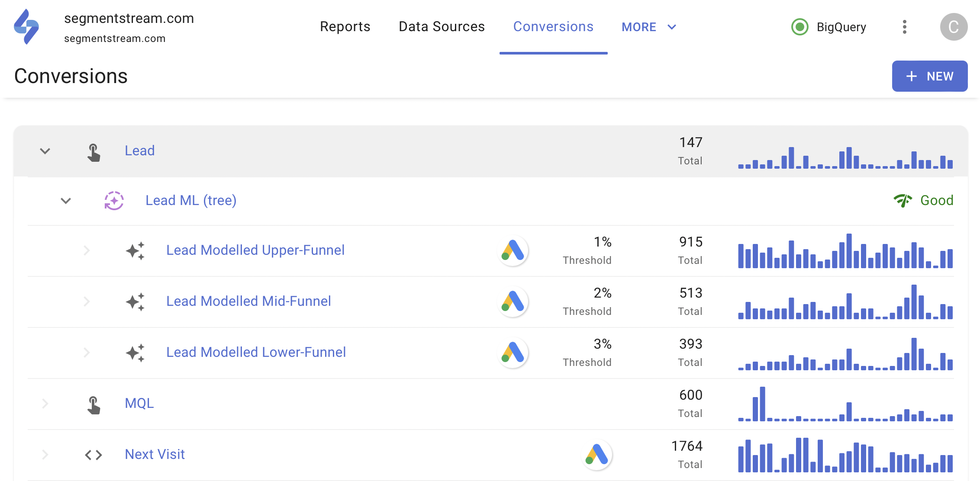Click the Next Visit row bar chart

845,455
